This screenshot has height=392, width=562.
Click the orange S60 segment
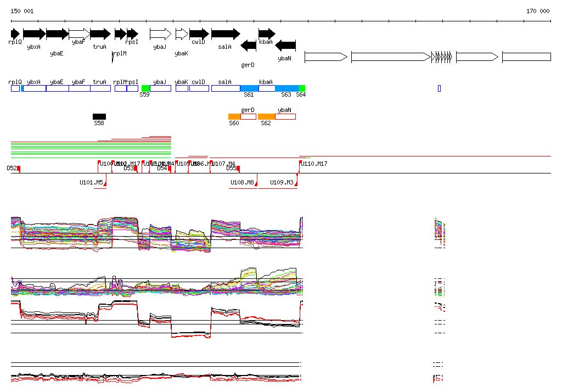click(234, 116)
